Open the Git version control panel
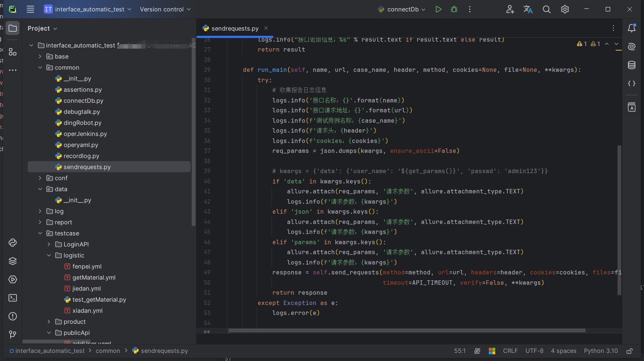644x361 pixels. click(13, 334)
